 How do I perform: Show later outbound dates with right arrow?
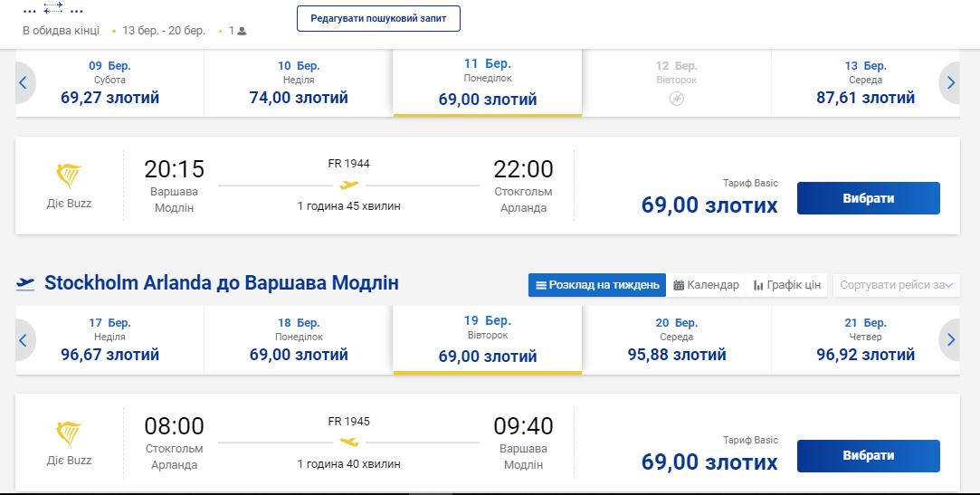tap(950, 82)
